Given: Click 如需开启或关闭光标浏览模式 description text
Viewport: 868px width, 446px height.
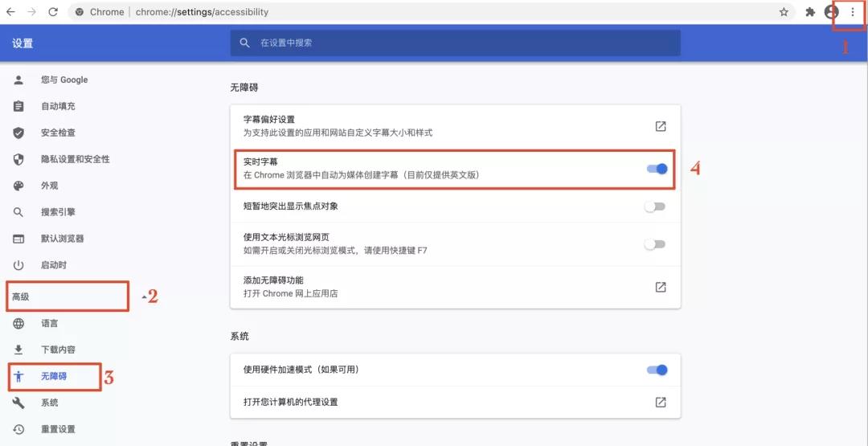Looking at the screenshot, I should 335,250.
